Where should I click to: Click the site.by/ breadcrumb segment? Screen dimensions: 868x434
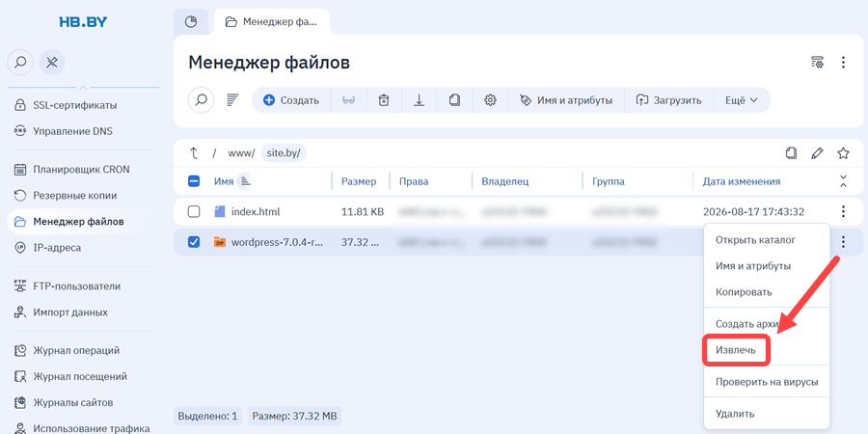[x=284, y=153]
